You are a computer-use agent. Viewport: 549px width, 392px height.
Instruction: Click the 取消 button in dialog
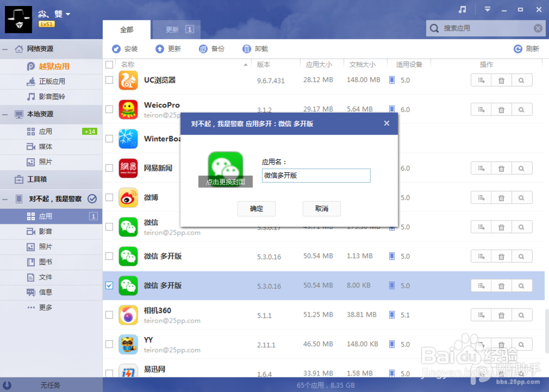point(321,209)
